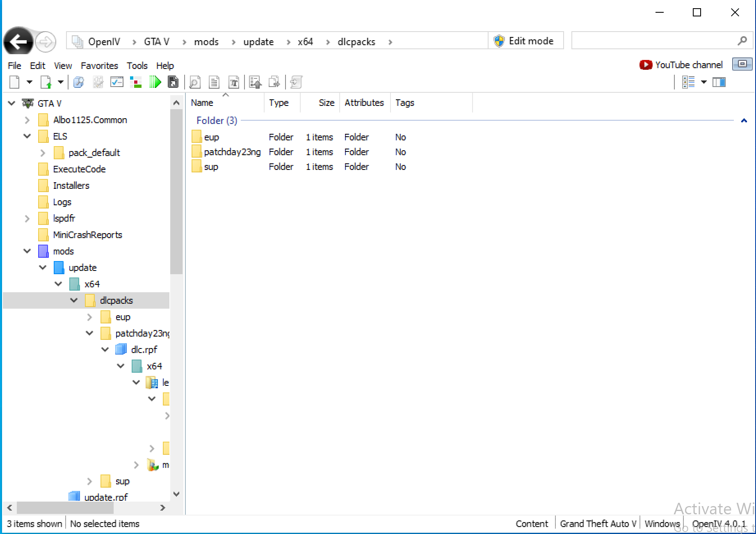Image resolution: width=756 pixels, height=534 pixels.
Task: Open the add file dropdown arrow
Action: 60,82
